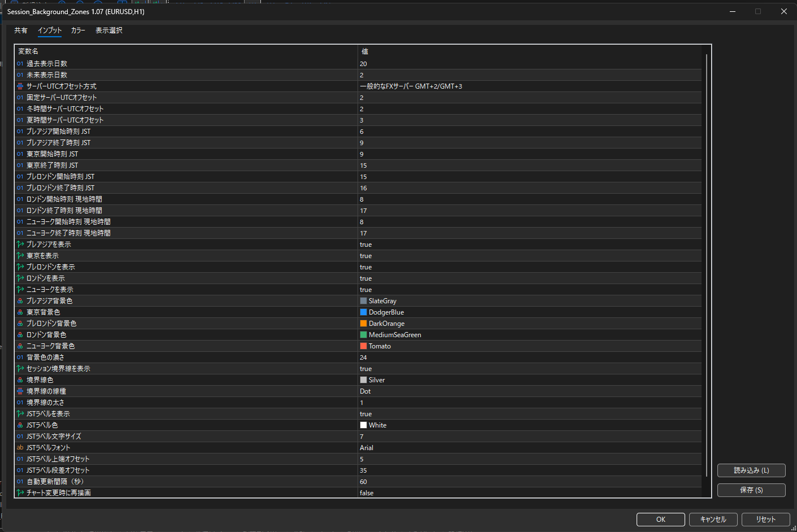Screen dimensions: 797x532
Task: Click the integer icon beside 過去表示日数
Action: [x=20, y=64]
